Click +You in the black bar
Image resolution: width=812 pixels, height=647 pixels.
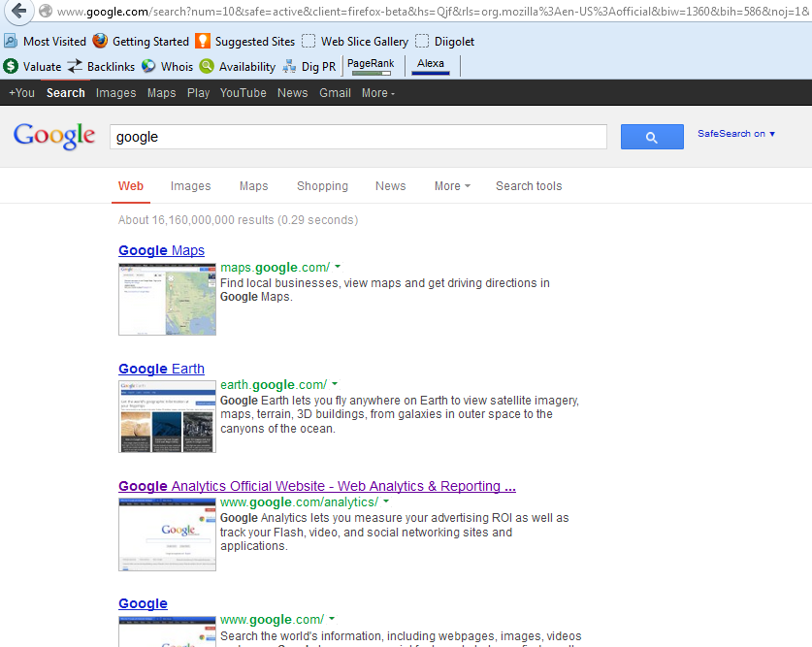(x=21, y=93)
